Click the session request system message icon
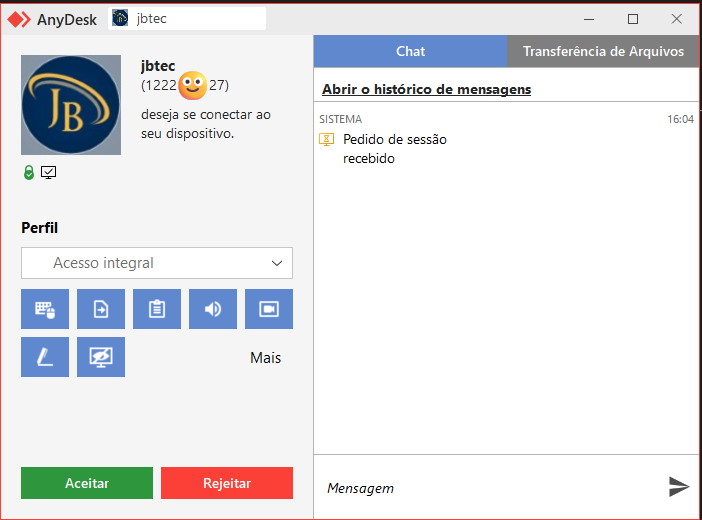 pos(326,140)
